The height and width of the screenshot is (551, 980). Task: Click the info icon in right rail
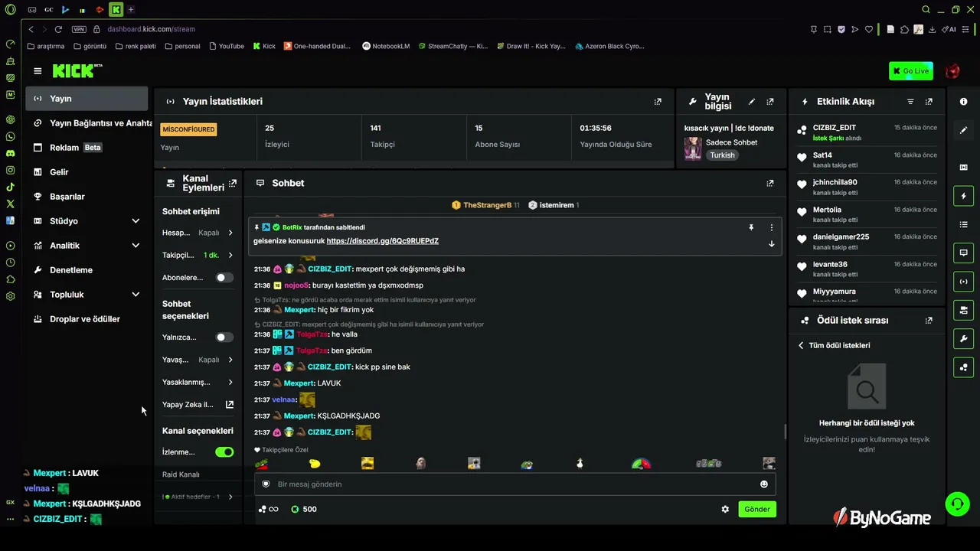click(963, 102)
